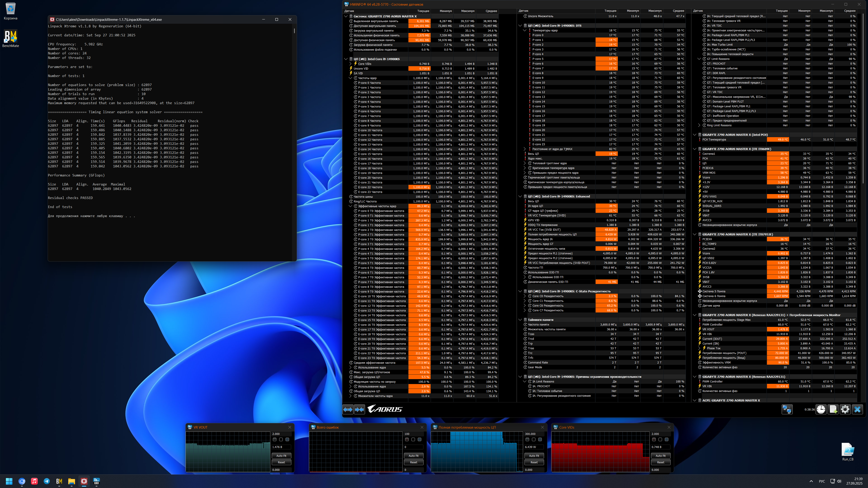Click the clock reset-timer icon in HWiNFO

821,409
